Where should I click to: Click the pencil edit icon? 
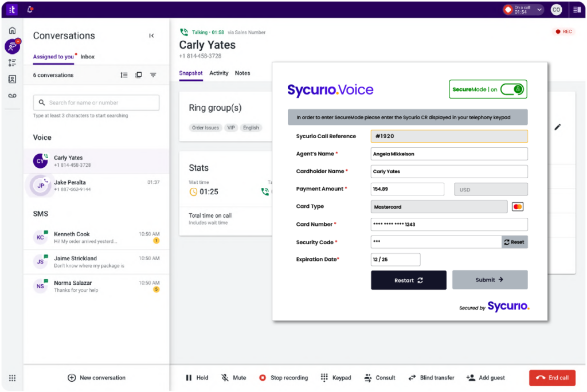pos(557,127)
